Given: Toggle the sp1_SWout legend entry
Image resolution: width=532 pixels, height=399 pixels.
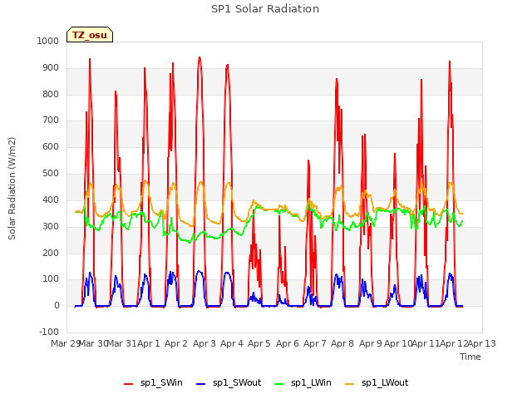Looking at the screenshot, I should tap(229, 383).
